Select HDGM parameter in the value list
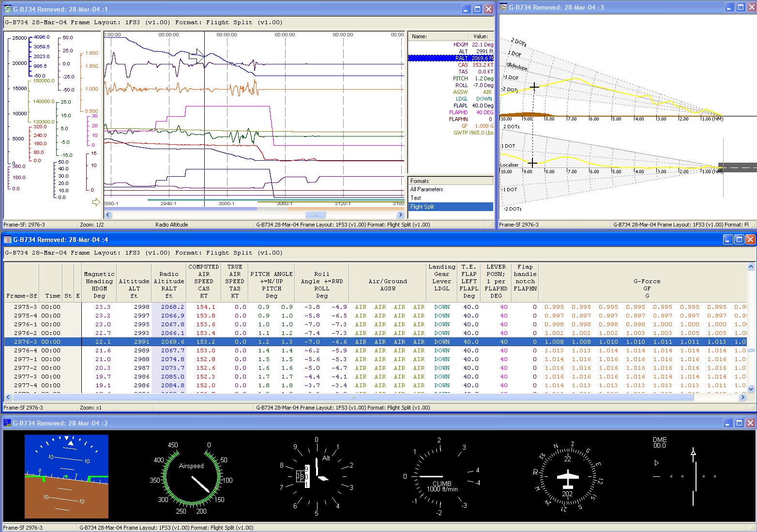The image size is (757, 532). 451,45
